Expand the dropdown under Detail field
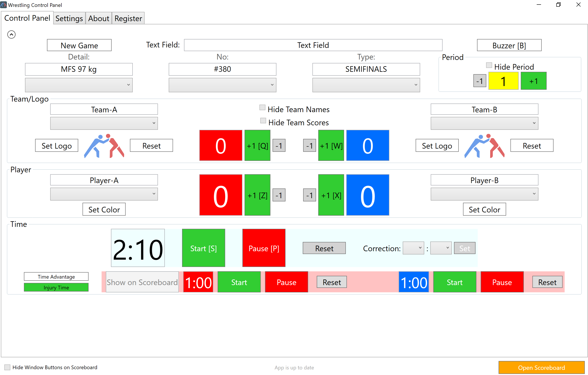The width and height of the screenshot is (588, 375). pyautogui.click(x=79, y=85)
